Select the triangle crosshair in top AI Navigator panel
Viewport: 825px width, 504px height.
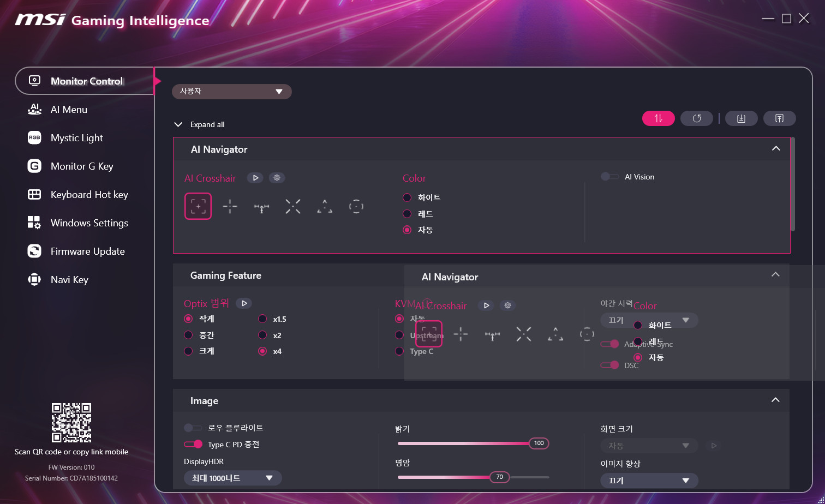[325, 206]
